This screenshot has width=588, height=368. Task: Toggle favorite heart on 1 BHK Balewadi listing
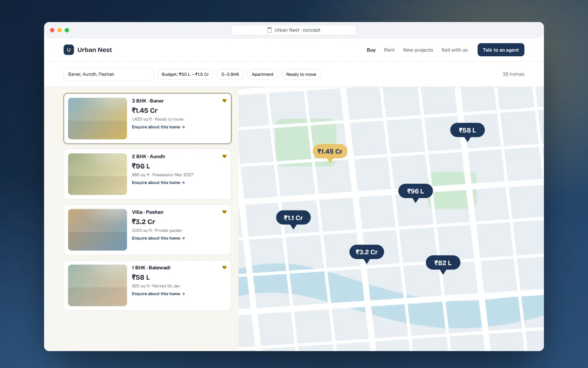(224, 268)
